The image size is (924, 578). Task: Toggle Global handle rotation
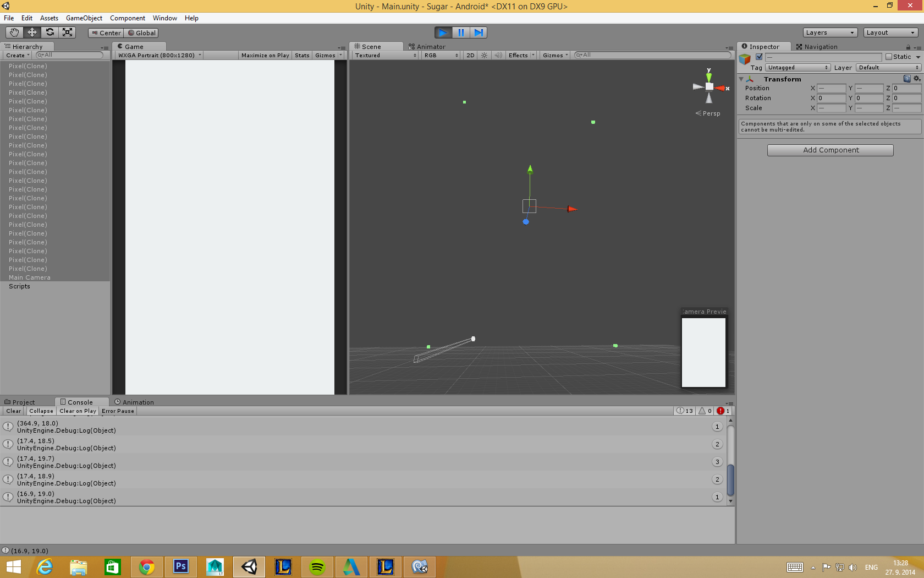point(141,33)
